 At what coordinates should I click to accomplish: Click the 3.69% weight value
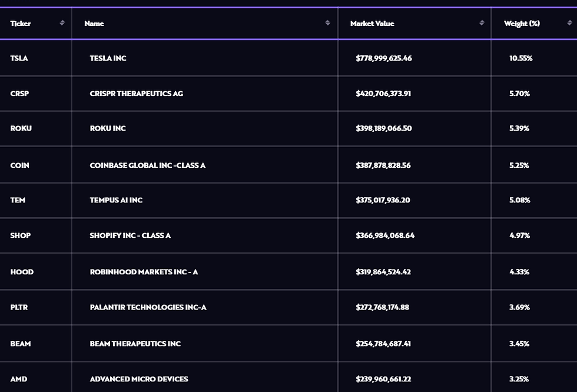tap(519, 307)
